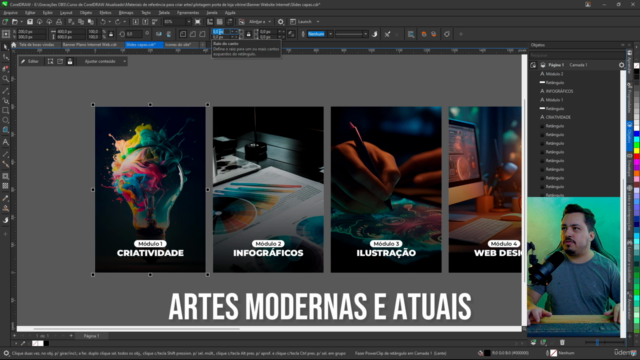
Task: Choose the round corner style
Action: (183, 34)
